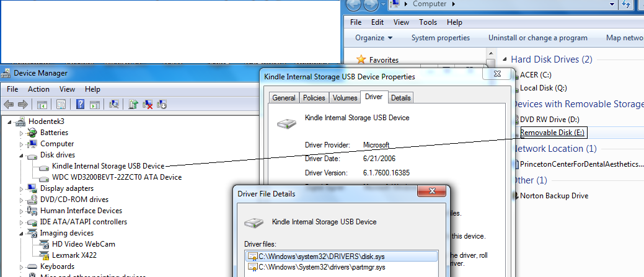
Task: Select the DVD/CD-ROM drives category icon
Action: 32,200
